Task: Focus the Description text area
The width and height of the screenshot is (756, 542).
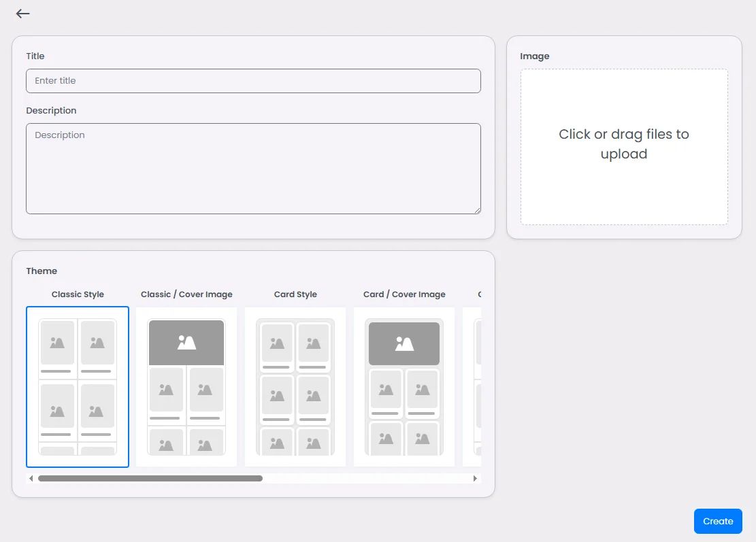Action: [253, 169]
